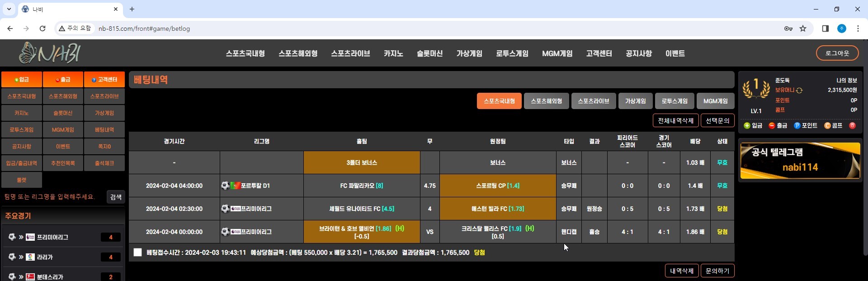Open 스포츠라이브 in top navigation
868x281 pixels.
[350, 53]
